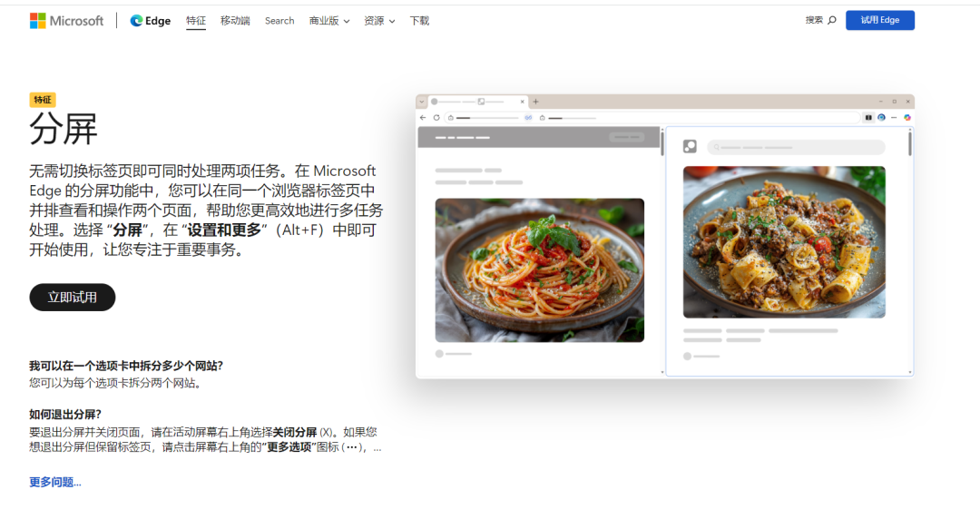The image size is (980, 519).
Task: Go to the 移动端 navigation item
Action: pos(235,21)
